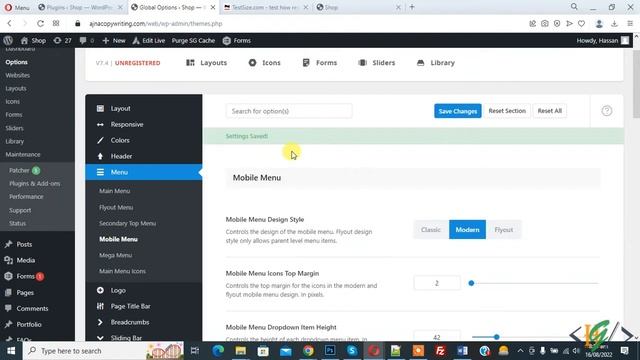Open the Windows Start menu
This screenshot has width=640, height=360.
point(11,351)
